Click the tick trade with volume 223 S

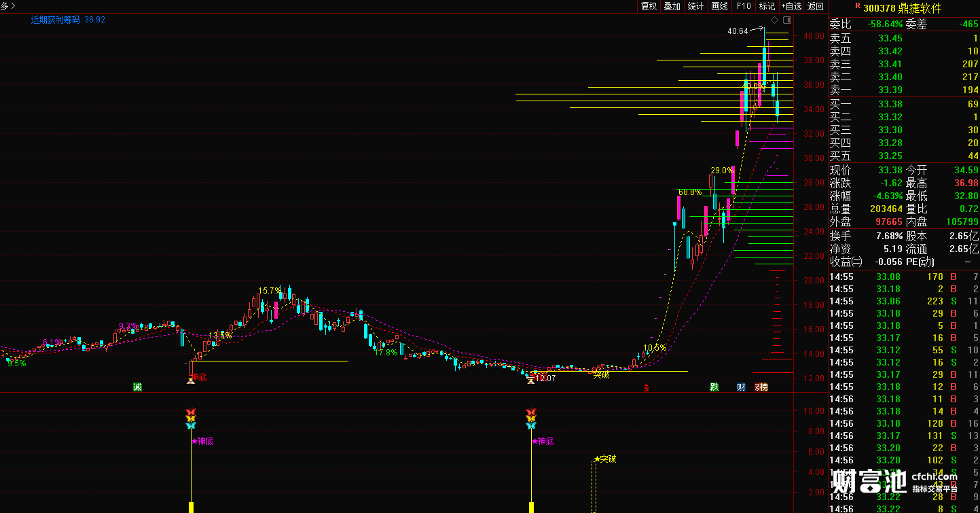[x=904, y=301]
